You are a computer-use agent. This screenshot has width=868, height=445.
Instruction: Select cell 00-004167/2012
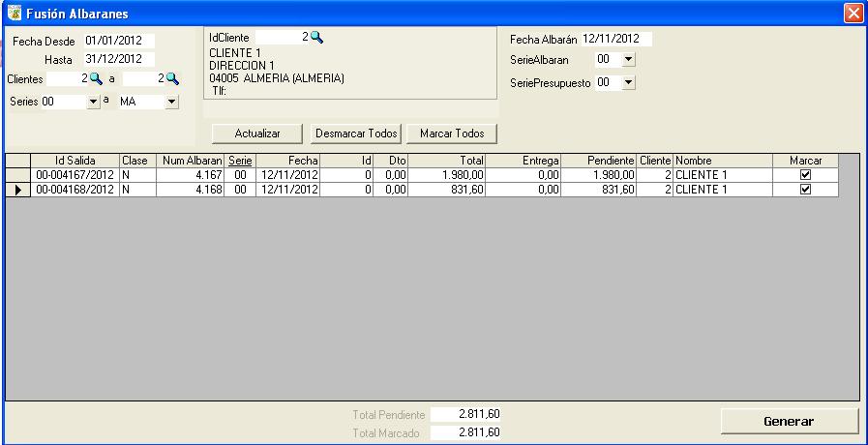point(75,175)
